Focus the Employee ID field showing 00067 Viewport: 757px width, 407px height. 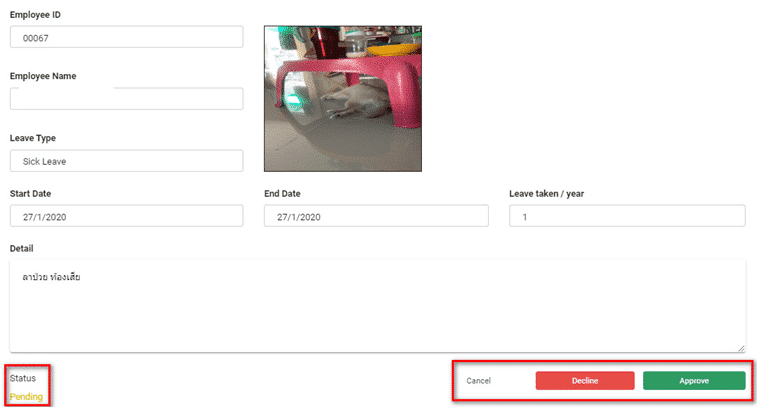[x=126, y=37]
